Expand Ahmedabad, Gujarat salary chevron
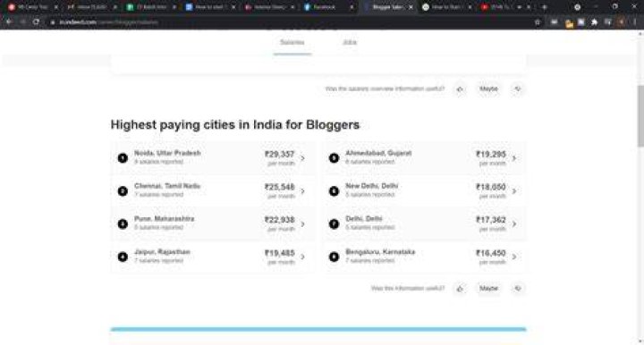Image resolution: width=644 pixels, height=345 pixels. [x=514, y=158]
